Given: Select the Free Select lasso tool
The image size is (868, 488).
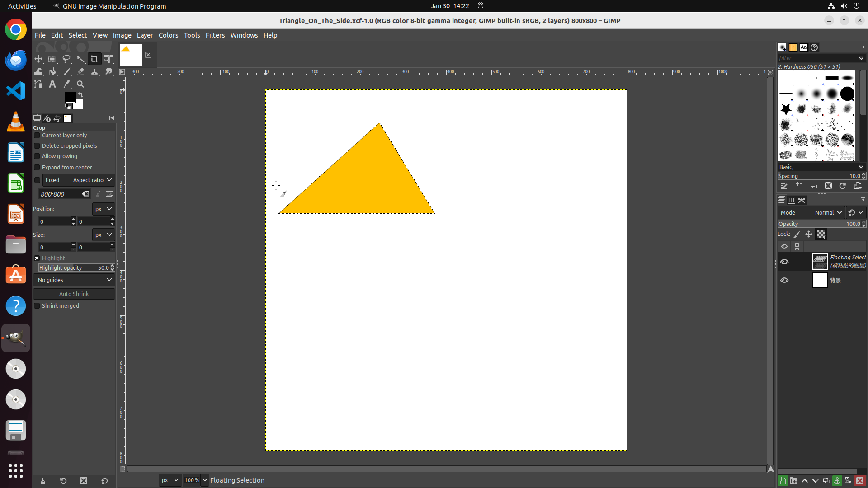Looking at the screenshot, I should (66, 59).
